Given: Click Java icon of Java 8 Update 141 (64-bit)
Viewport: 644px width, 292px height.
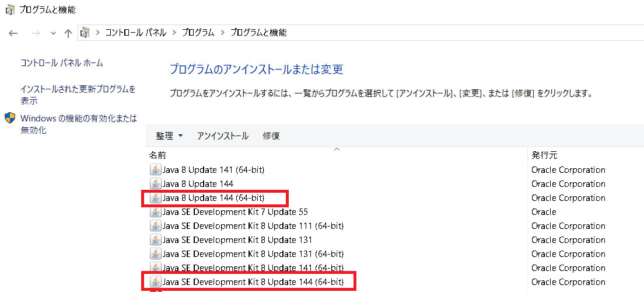Looking at the screenshot, I should (x=155, y=170).
